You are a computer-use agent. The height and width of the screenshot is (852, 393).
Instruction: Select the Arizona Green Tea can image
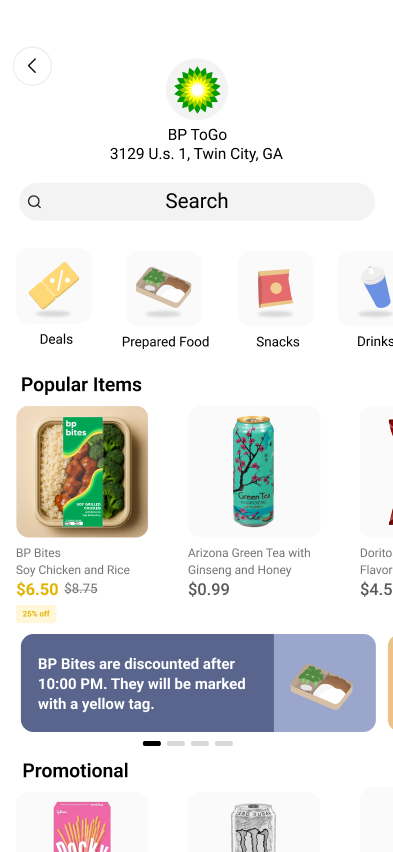[254, 472]
